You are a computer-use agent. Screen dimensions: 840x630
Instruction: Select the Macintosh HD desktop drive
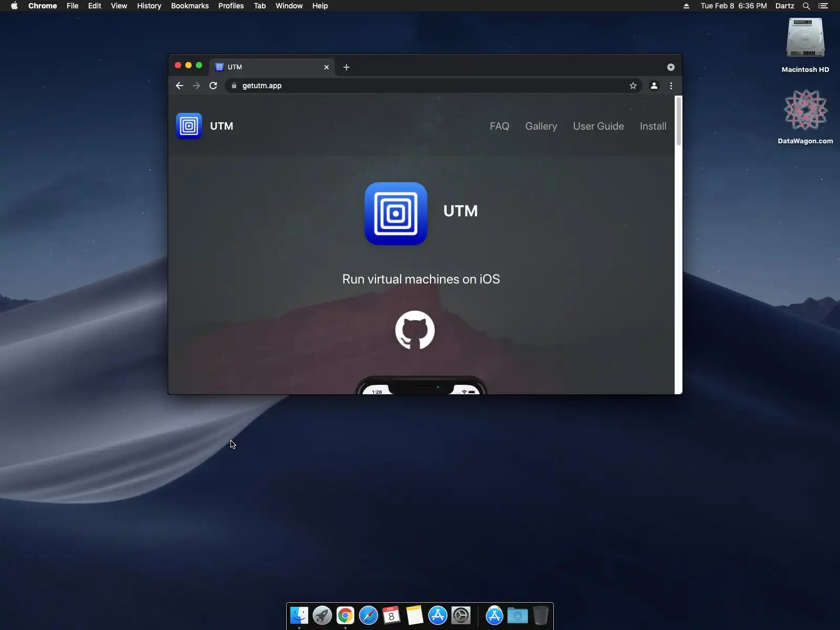point(805,45)
